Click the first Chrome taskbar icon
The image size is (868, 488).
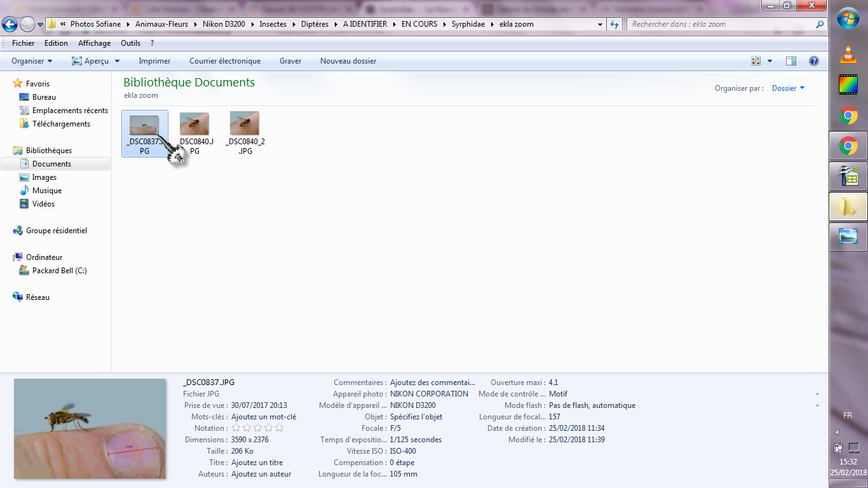848,116
